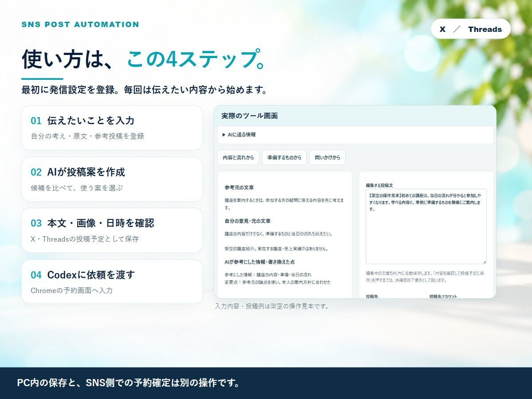Click the 編集する投稿文 label

click(x=379, y=185)
